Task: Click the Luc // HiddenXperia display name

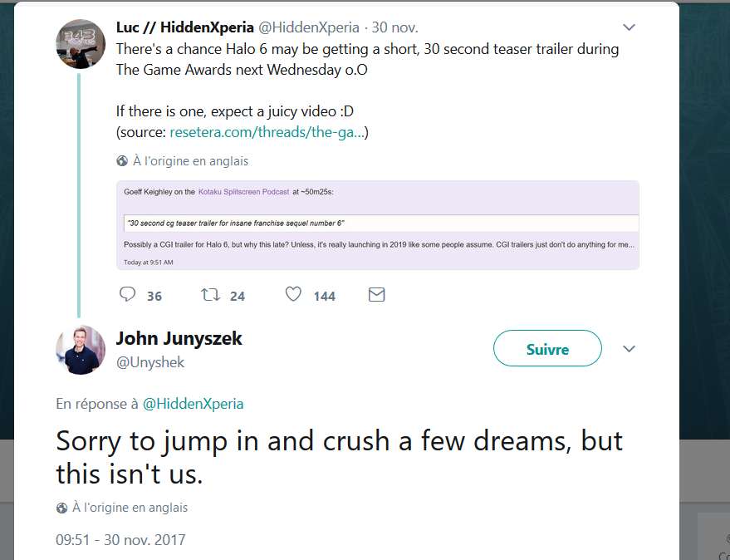Action: tap(184, 27)
